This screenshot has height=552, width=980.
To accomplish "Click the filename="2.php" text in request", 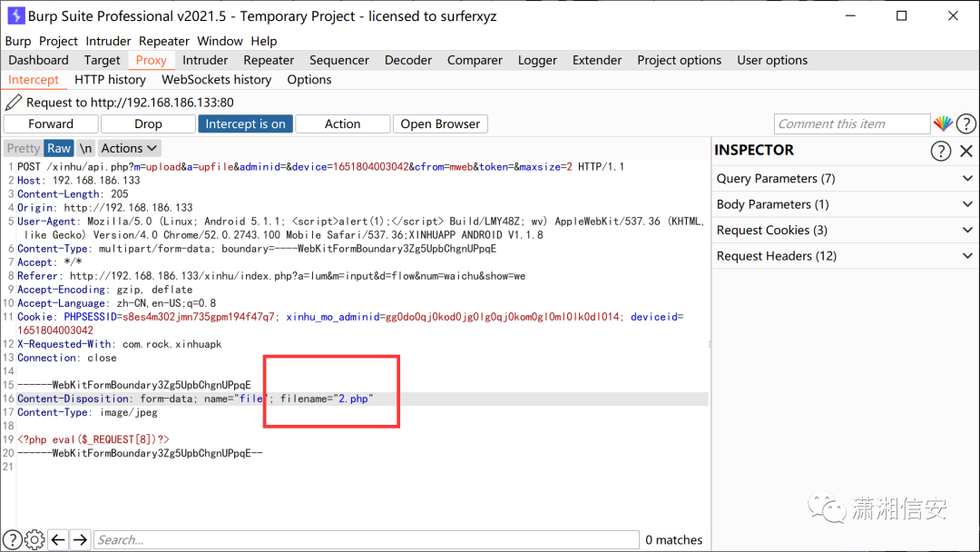I will pos(327,399).
